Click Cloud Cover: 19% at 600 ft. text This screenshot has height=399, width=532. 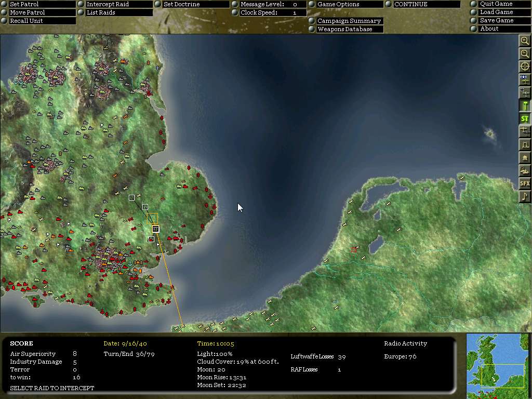pyautogui.click(x=238, y=362)
